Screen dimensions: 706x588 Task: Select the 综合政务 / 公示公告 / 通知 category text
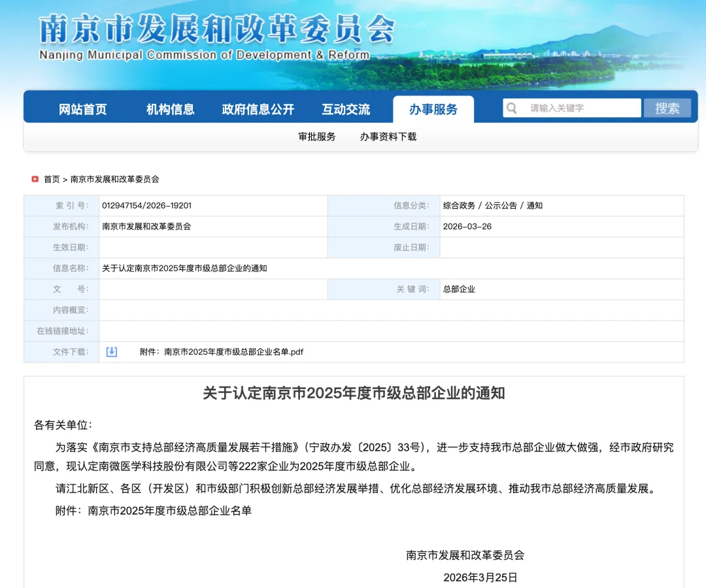click(x=493, y=205)
